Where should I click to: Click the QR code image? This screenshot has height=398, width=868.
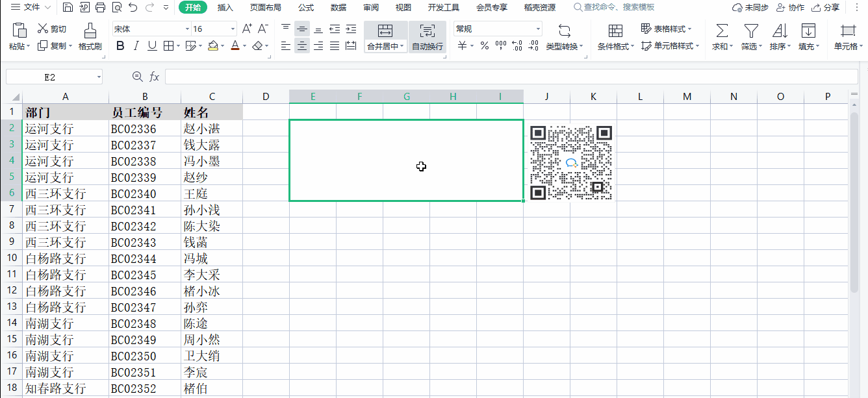[571, 162]
